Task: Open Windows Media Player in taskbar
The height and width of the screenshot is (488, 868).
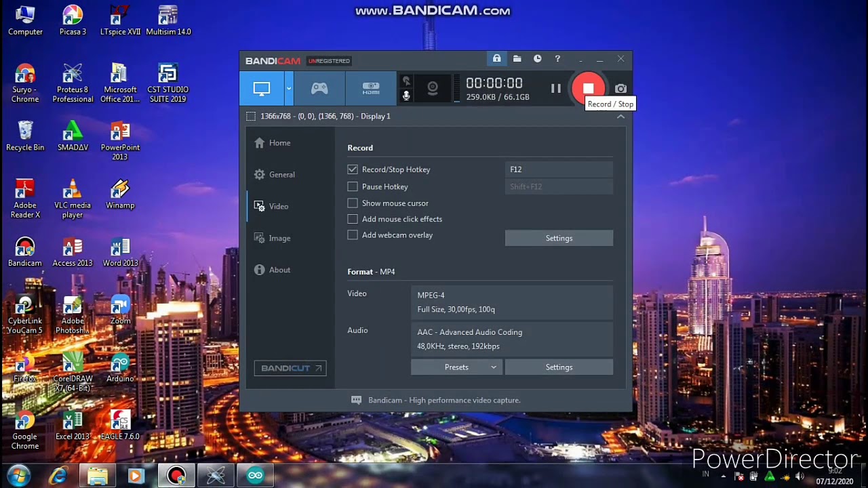Action: 136,476
